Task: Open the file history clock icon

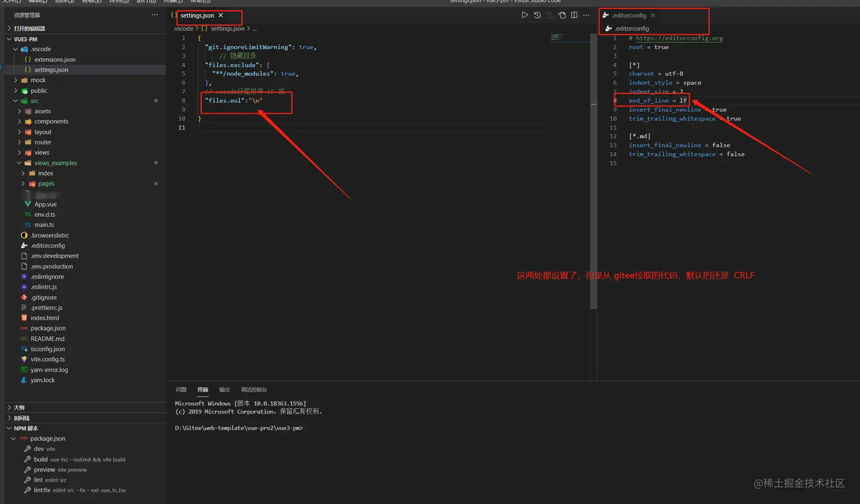Action: pyautogui.click(x=537, y=15)
